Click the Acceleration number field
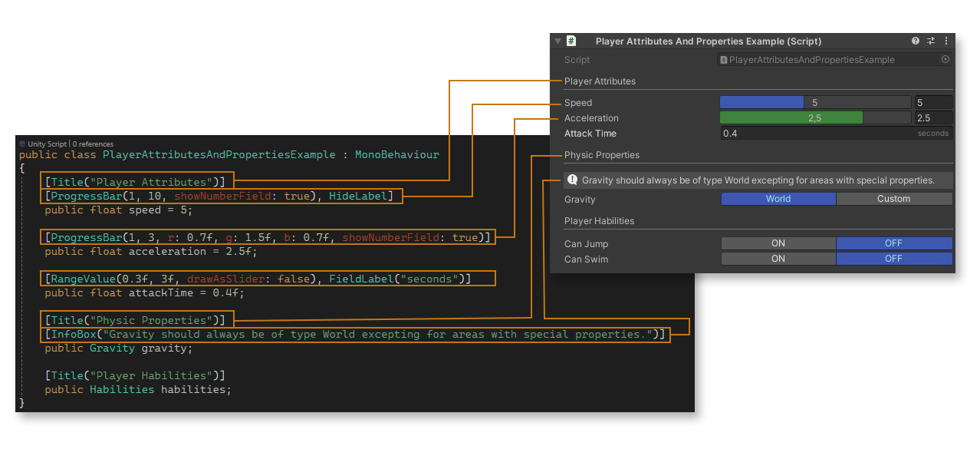980x469 pixels. point(932,118)
